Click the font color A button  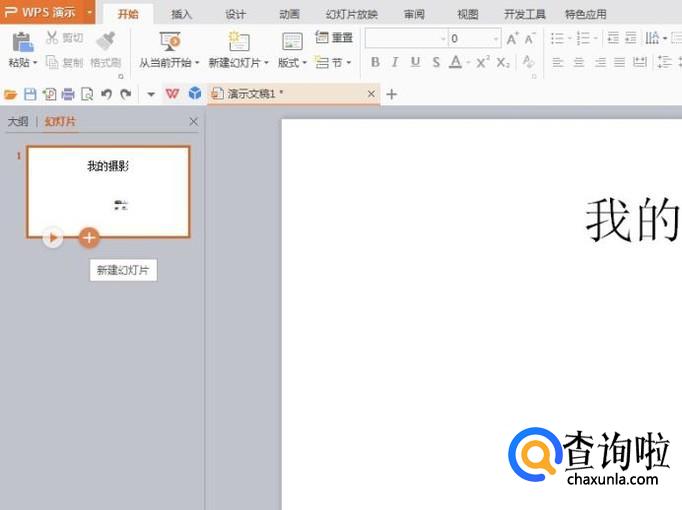point(455,63)
